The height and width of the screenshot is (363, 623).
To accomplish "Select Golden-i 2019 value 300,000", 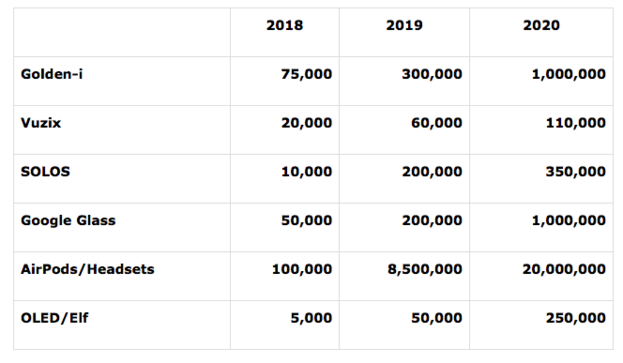I will (432, 74).
